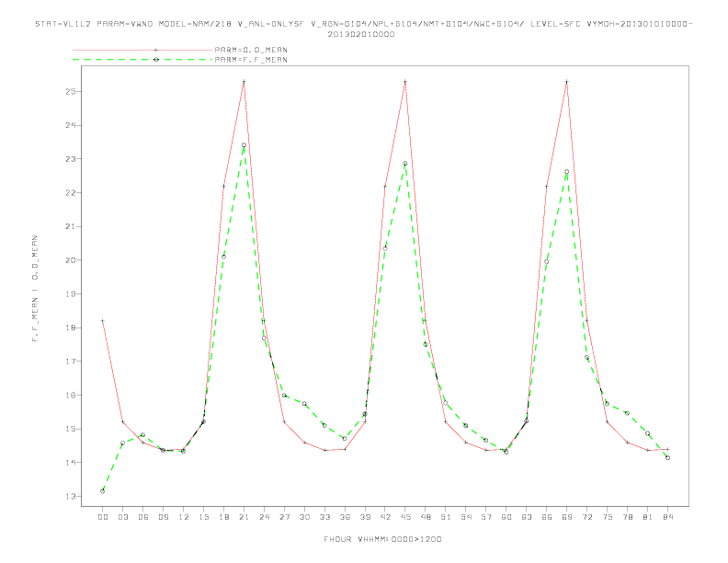728x563 pixels.
Task: Click the red O.O_MEAN peak marker at hour 69
Action: point(567,82)
